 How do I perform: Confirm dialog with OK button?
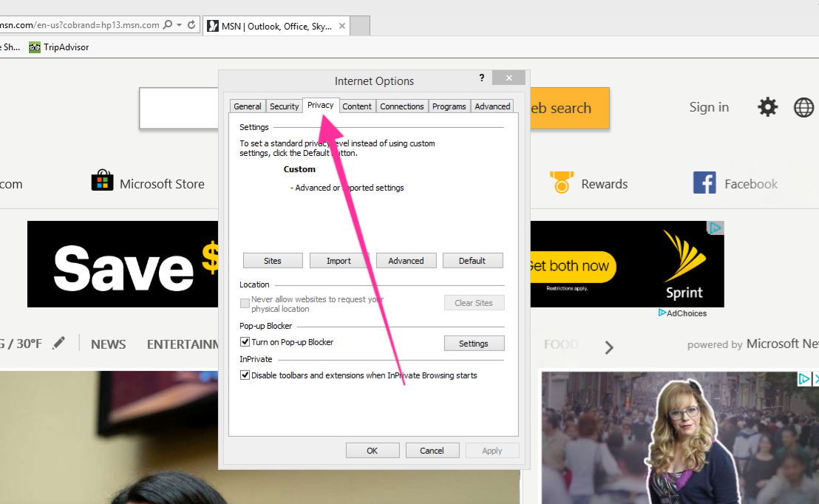(373, 450)
